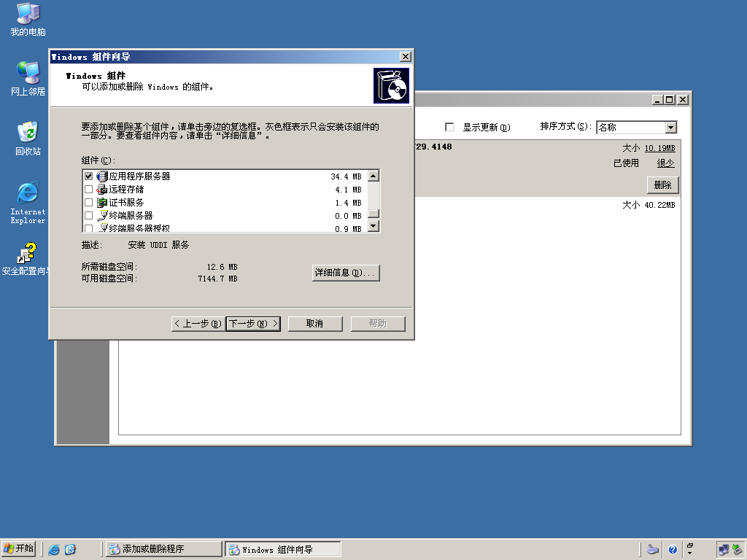This screenshot has height=560, width=747.
Task: Open the 回收站 recycle bin icon
Action: point(28,139)
